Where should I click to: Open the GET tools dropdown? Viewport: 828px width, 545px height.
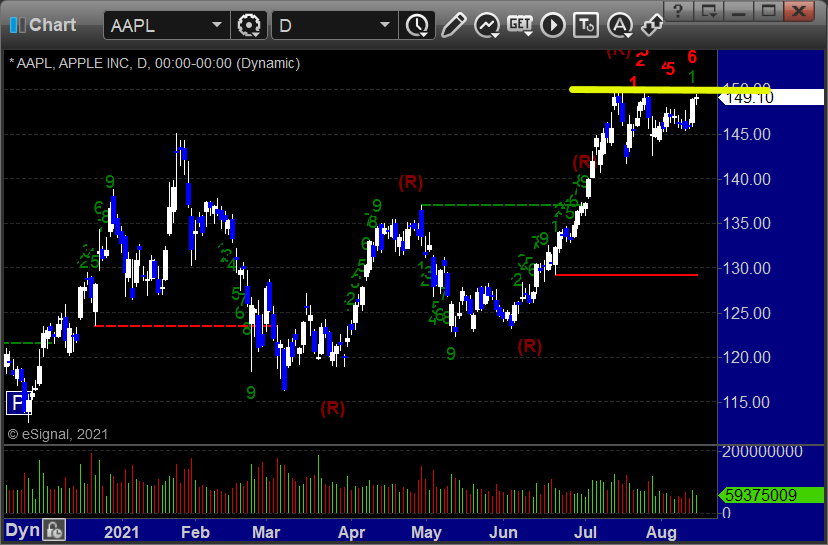click(520, 25)
